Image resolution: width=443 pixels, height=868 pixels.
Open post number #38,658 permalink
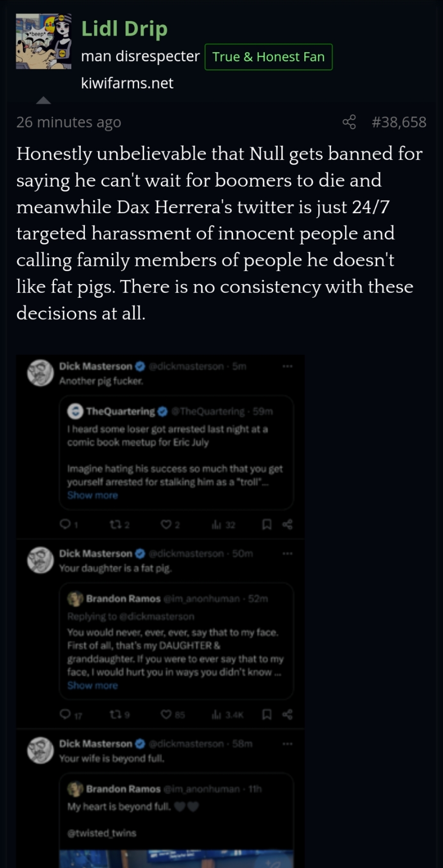399,122
